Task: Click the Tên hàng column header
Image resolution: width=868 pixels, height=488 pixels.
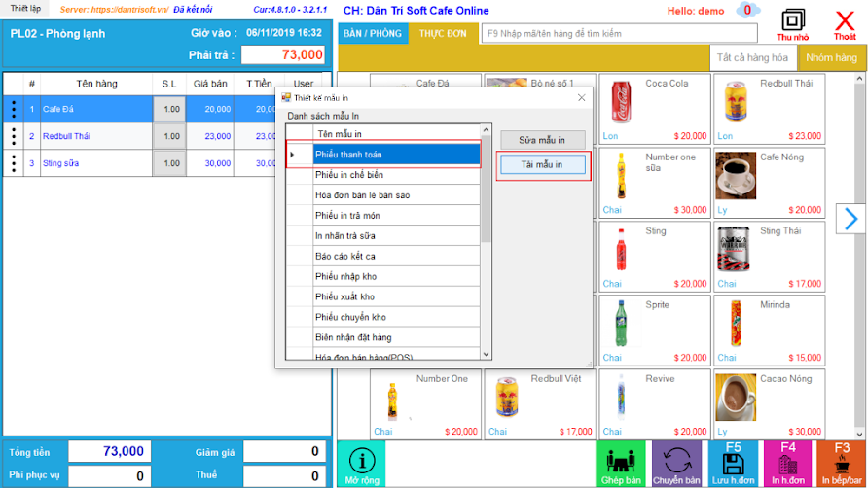Action: [x=96, y=85]
